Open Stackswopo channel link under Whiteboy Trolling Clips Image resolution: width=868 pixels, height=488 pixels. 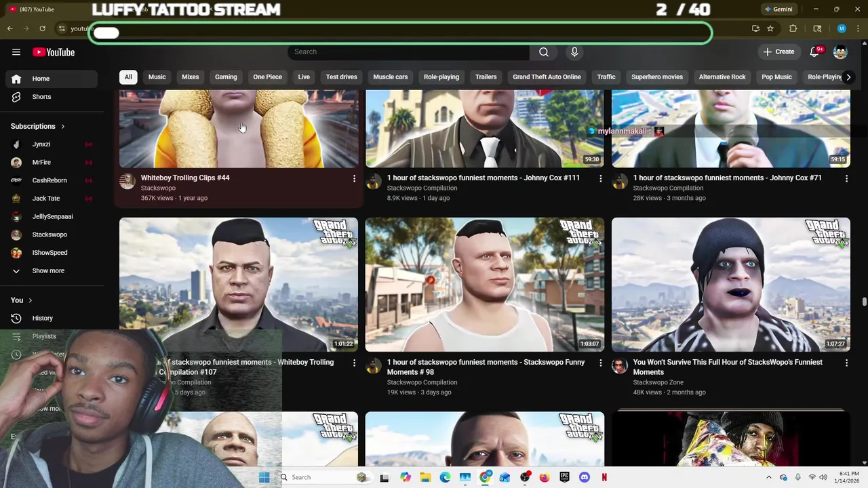158,188
